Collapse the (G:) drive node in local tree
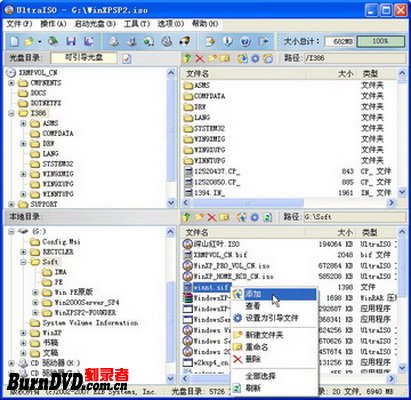 (x=12, y=231)
